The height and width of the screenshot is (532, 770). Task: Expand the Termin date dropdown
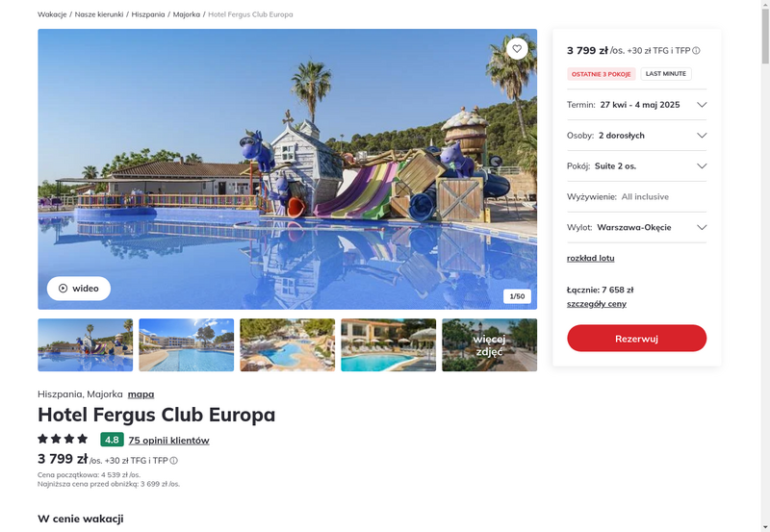(x=636, y=105)
